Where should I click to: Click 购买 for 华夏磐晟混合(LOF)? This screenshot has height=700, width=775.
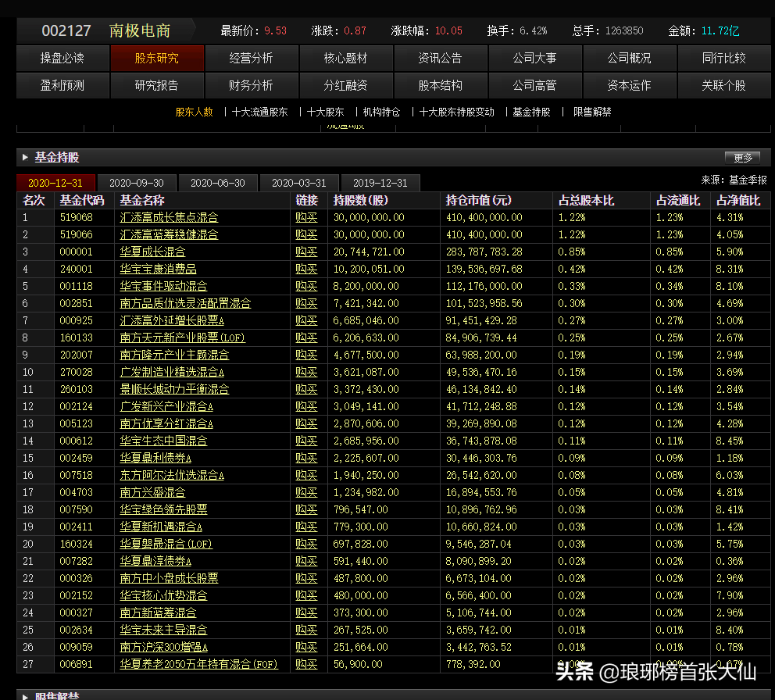[306, 545]
